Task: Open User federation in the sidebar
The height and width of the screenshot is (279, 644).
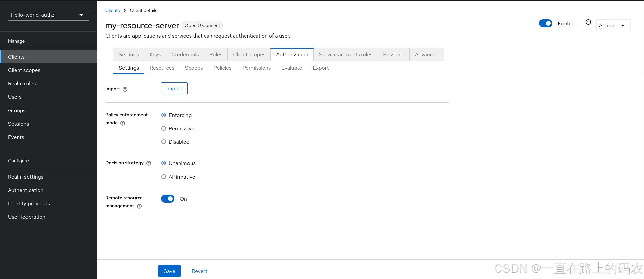Action: pos(49,217)
